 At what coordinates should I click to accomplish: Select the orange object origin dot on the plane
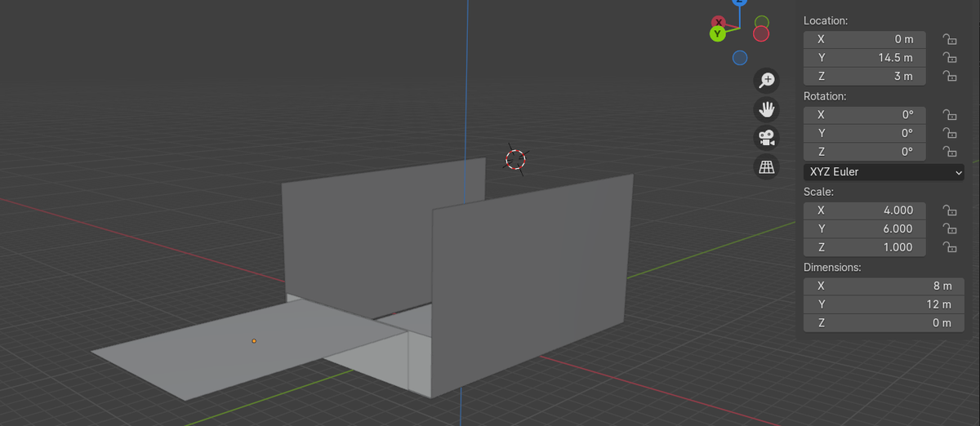tap(254, 340)
